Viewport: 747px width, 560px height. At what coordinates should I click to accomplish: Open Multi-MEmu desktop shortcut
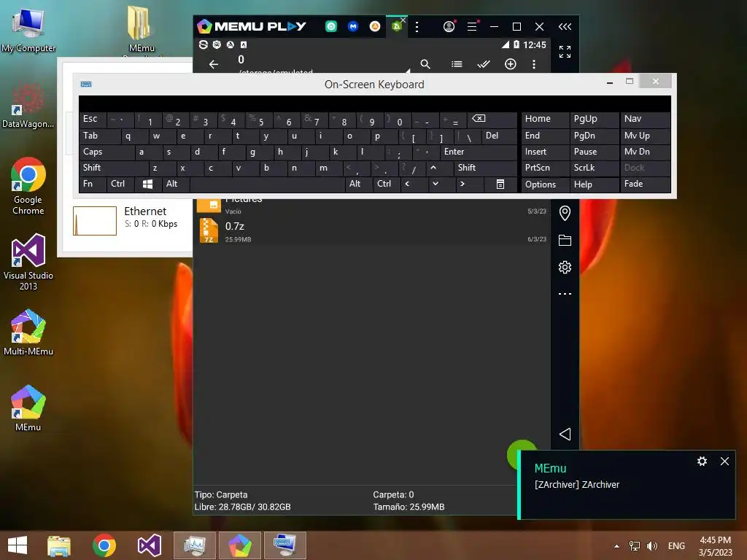tap(28, 332)
